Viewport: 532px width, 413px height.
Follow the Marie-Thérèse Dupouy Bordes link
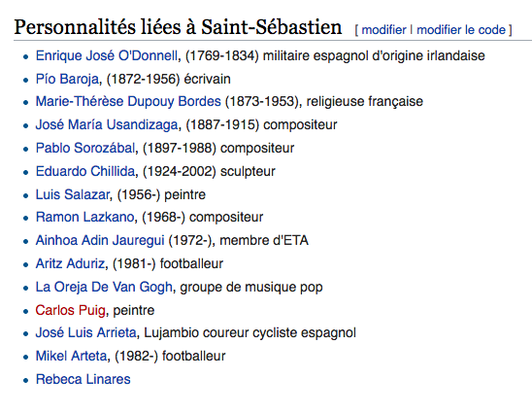point(128,102)
